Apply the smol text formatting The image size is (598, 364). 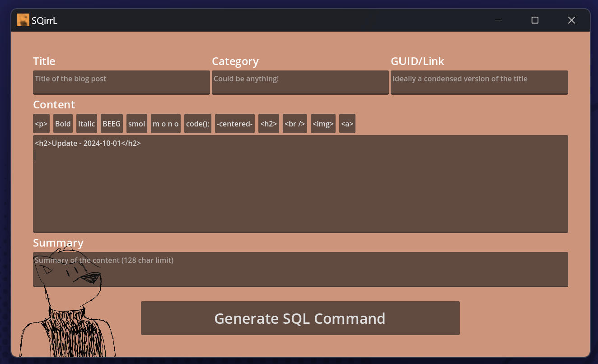[136, 123]
